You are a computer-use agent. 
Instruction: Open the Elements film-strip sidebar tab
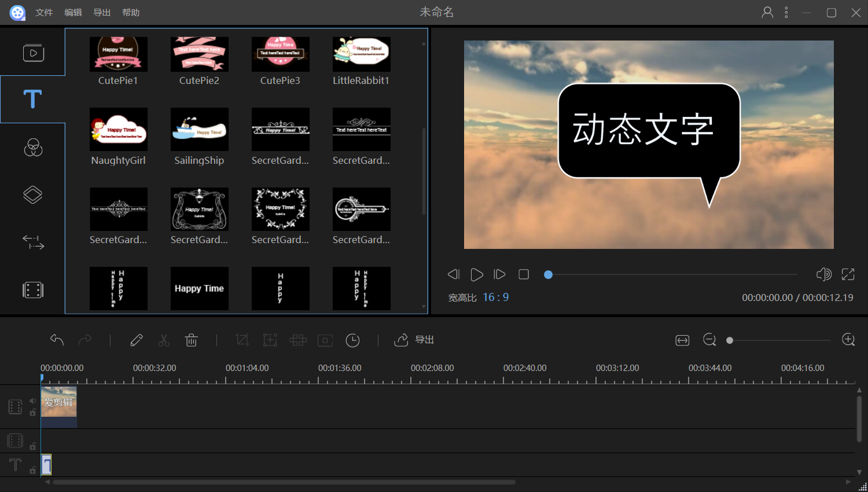[x=33, y=290]
